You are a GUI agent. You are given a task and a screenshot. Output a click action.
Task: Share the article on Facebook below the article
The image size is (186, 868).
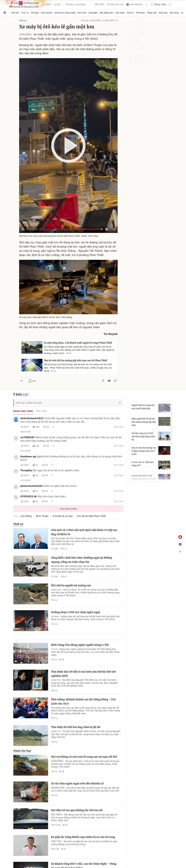tap(103, 381)
